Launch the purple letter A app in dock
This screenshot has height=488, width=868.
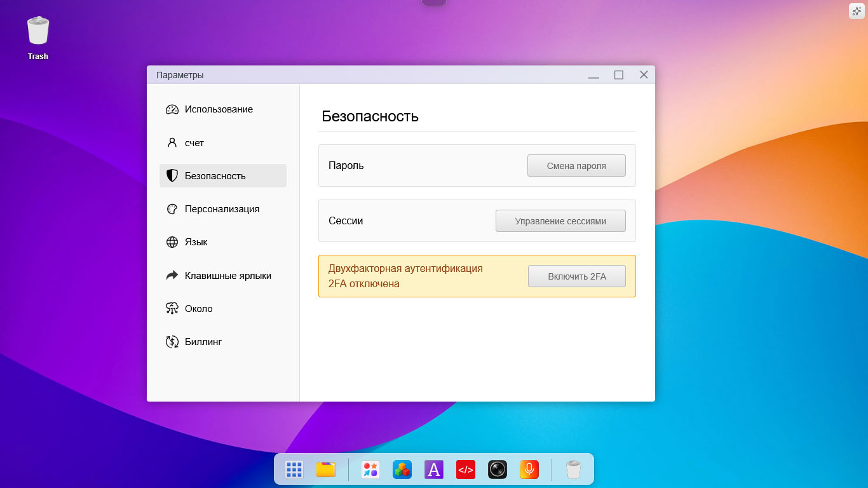pos(434,470)
